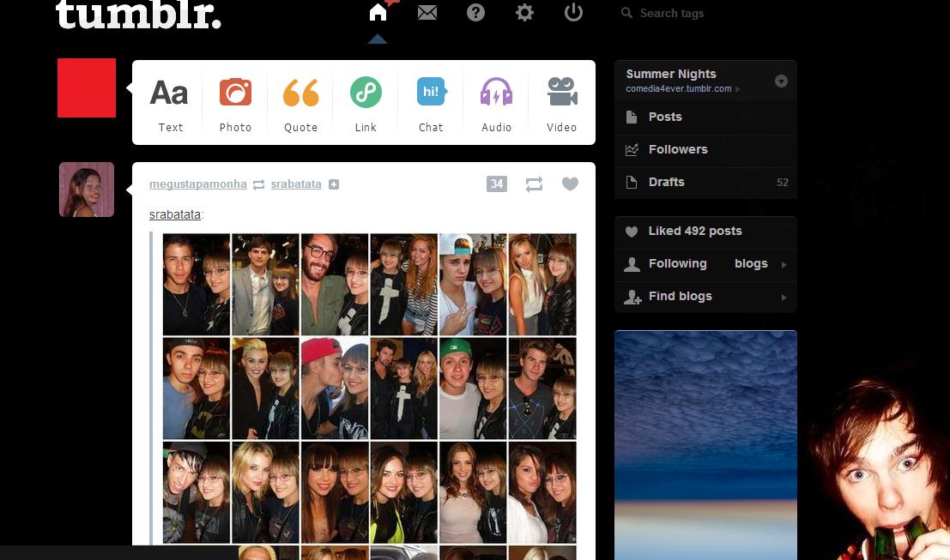Open comedia4ever.tumblr.com blog link
Screen dimensions: 950x560
tap(679, 88)
